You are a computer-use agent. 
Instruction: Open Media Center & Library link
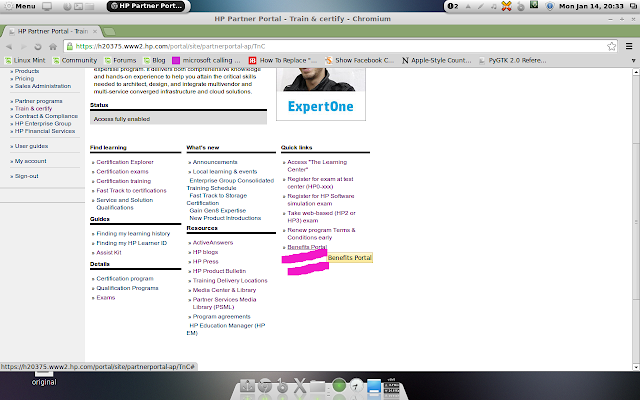coord(224,290)
